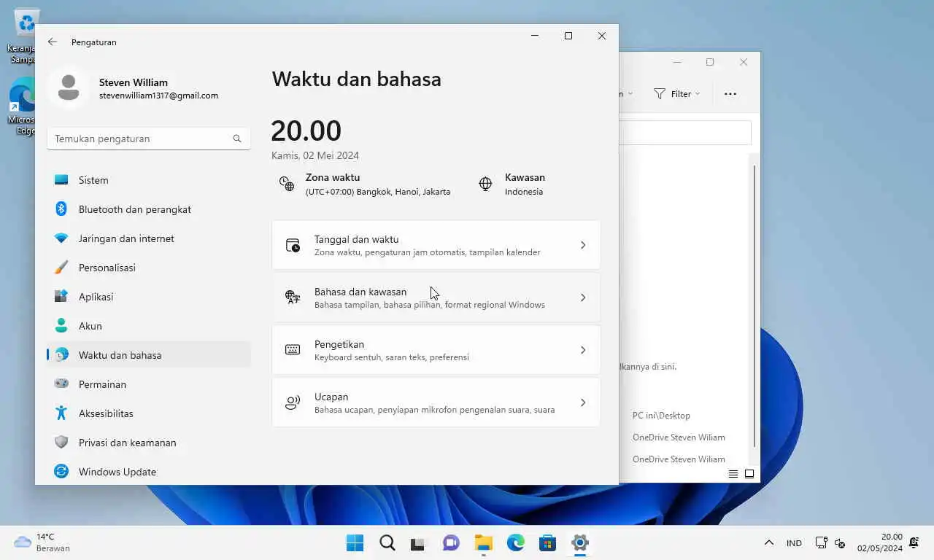The image size is (934, 560).
Task: Open taskbar Search
Action: click(x=387, y=542)
